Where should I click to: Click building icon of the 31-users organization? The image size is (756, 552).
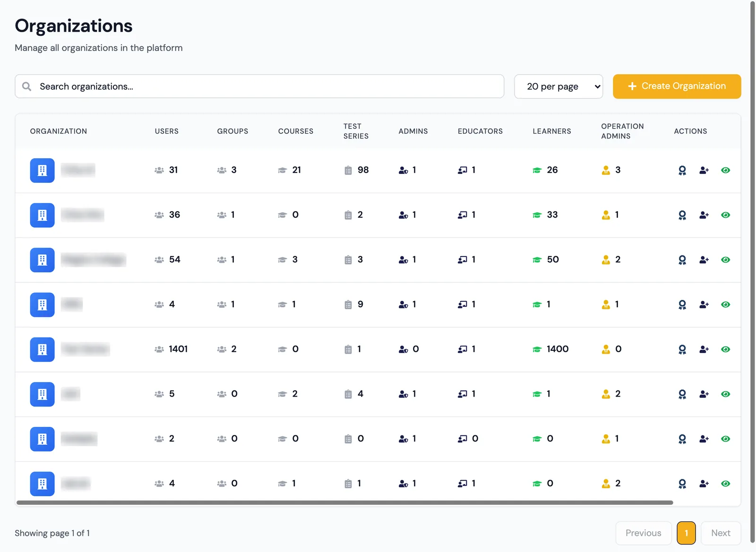(42, 170)
